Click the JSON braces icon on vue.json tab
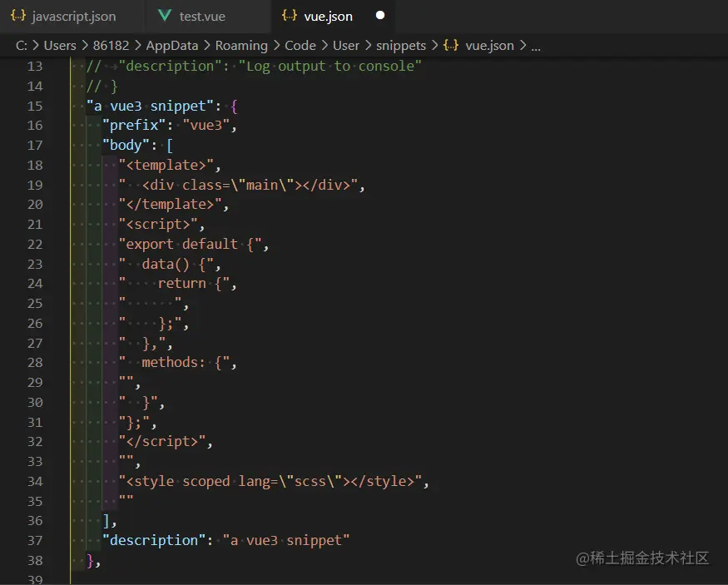The width and height of the screenshot is (728, 585). 289,16
